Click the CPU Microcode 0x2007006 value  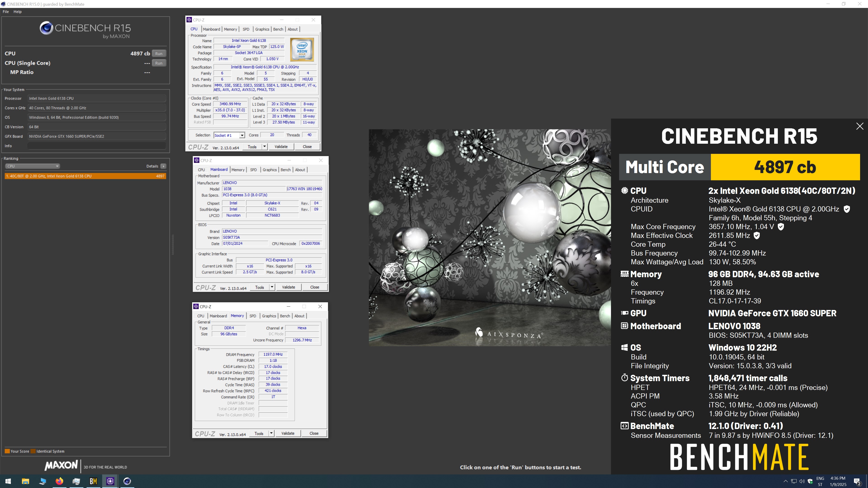pyautogui.click(x=310, y=244)
